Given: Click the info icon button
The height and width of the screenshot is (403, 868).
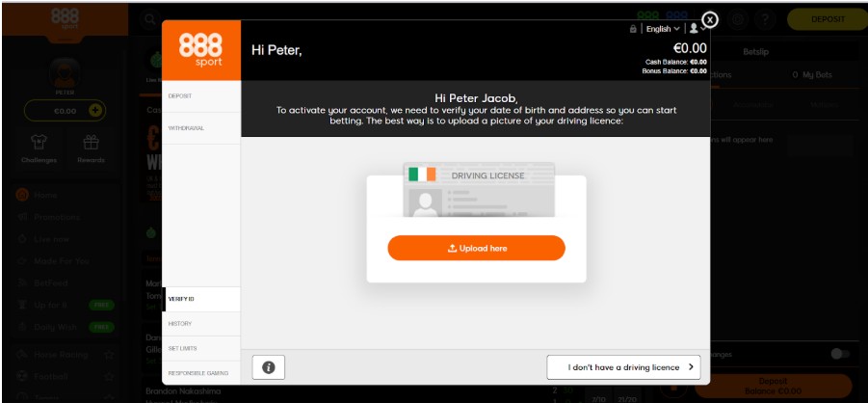Looking at the screenshot, I should 269,367.
